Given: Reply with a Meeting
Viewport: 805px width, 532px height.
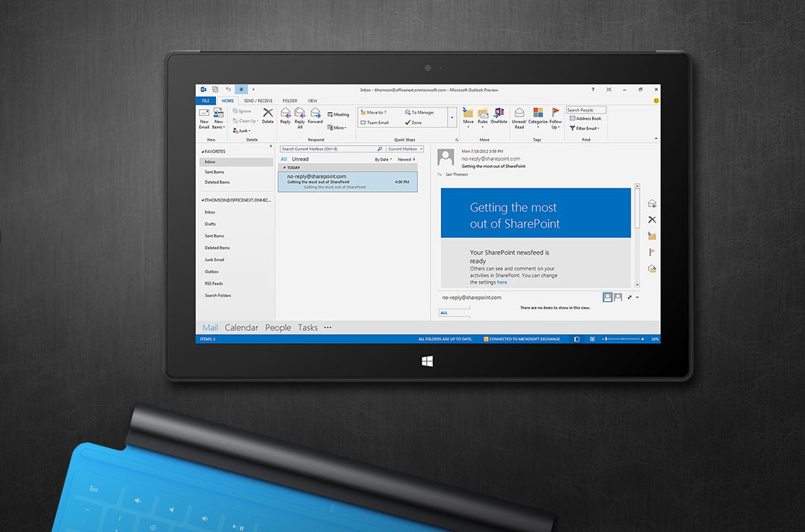Looking at the screenshot, I should coord(339,114).
